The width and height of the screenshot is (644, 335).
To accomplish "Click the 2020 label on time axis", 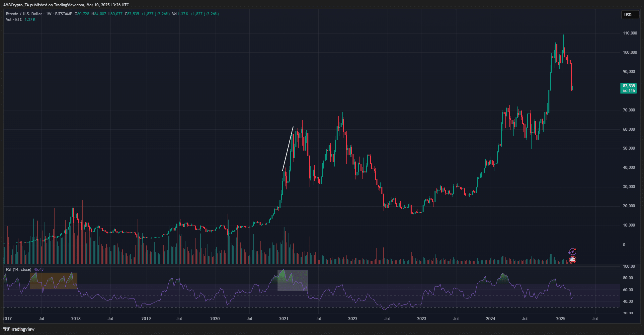I will click(215, 319).
